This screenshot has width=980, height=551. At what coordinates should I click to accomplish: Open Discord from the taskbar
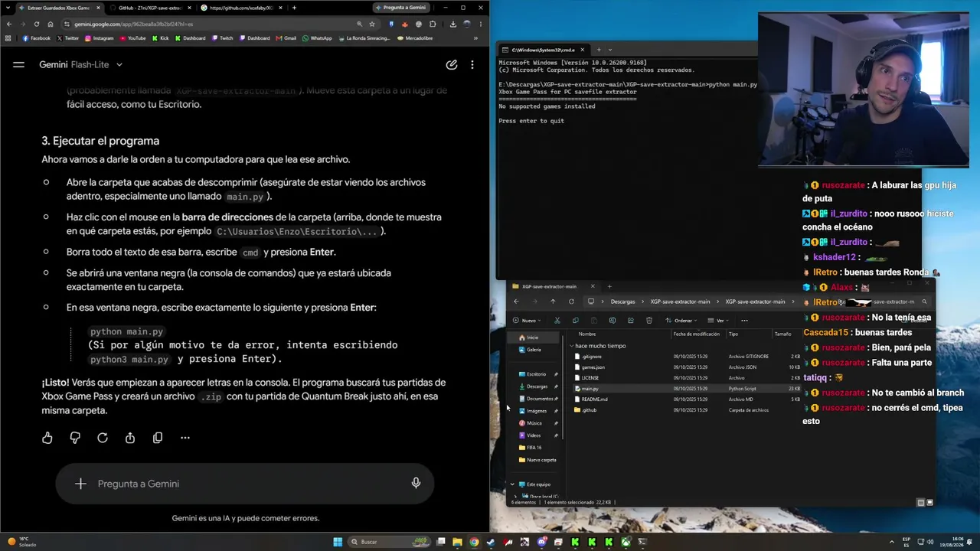[x=541, y=543]
